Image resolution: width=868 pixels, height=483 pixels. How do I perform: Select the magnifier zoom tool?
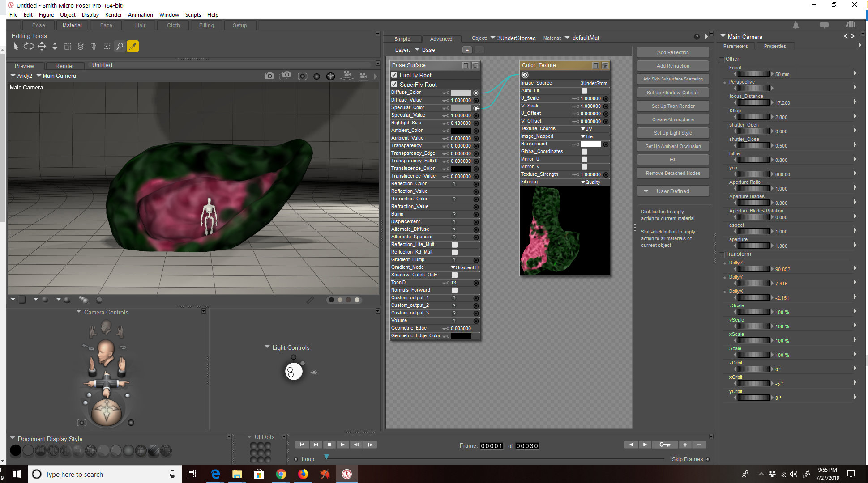(x=120, y=46)
